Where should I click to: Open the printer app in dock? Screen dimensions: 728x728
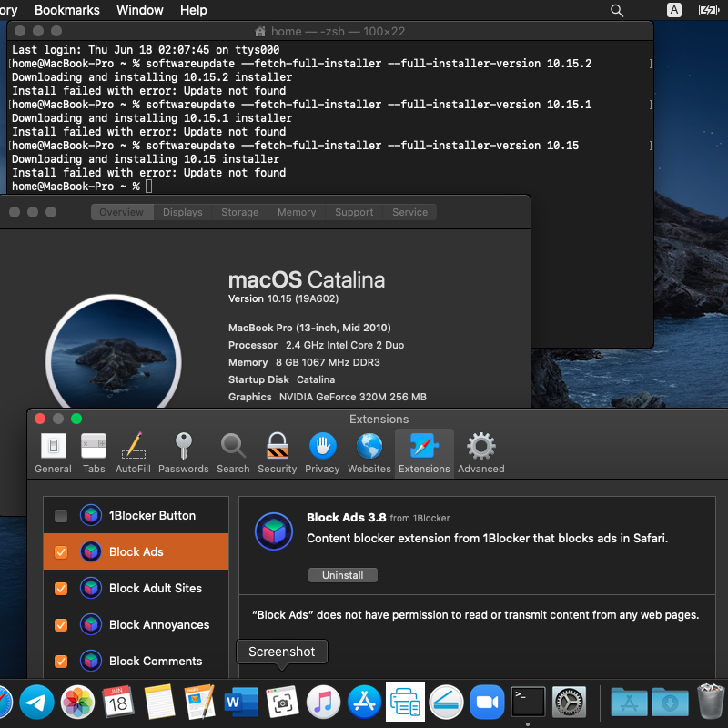coord(405,702)
